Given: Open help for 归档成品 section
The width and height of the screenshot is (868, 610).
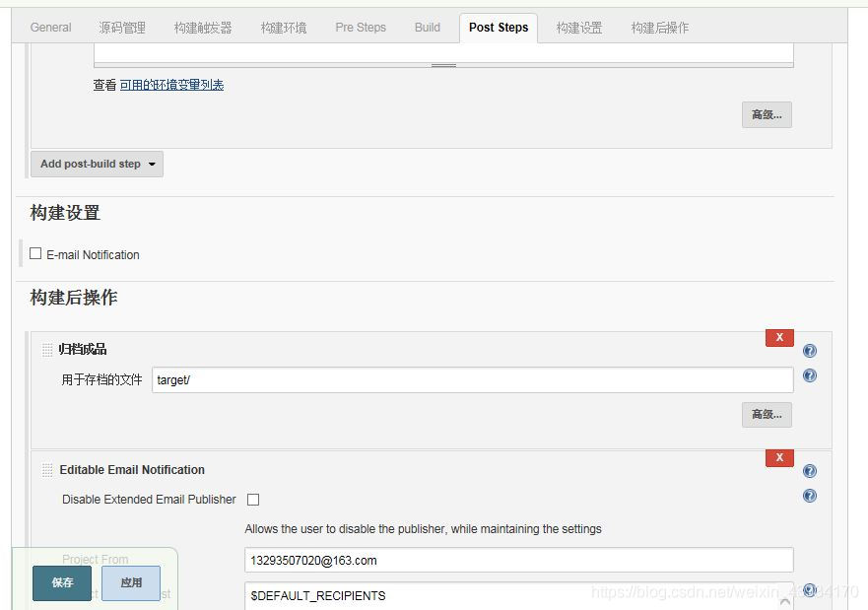Looking at the screenshot, I should (x=809, y=351).
